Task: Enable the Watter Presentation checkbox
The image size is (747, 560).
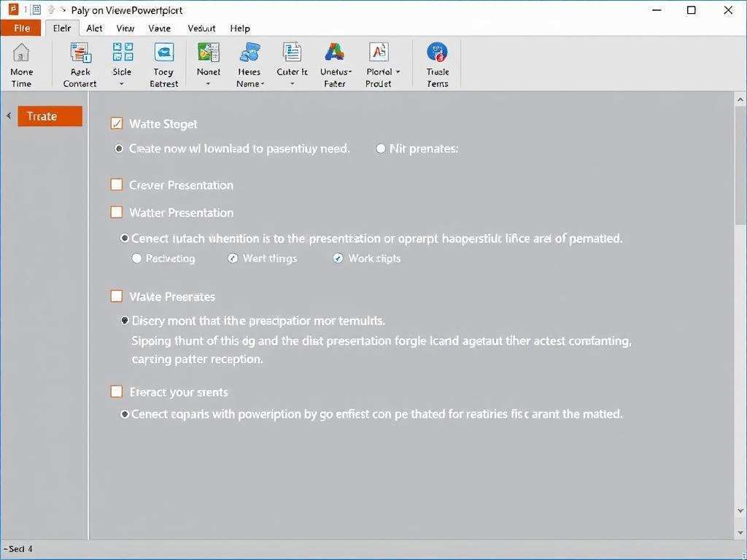Action: click(x=117, y=212)
